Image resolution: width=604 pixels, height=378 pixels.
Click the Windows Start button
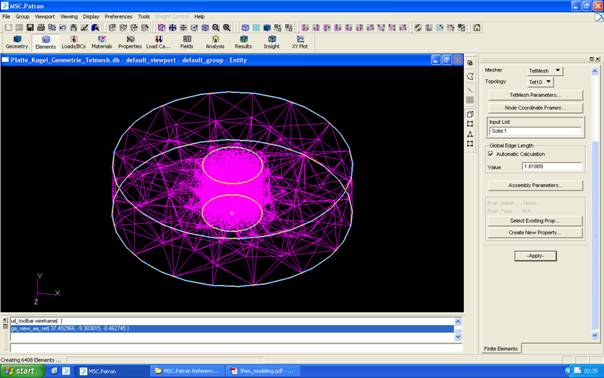point(22,371)
